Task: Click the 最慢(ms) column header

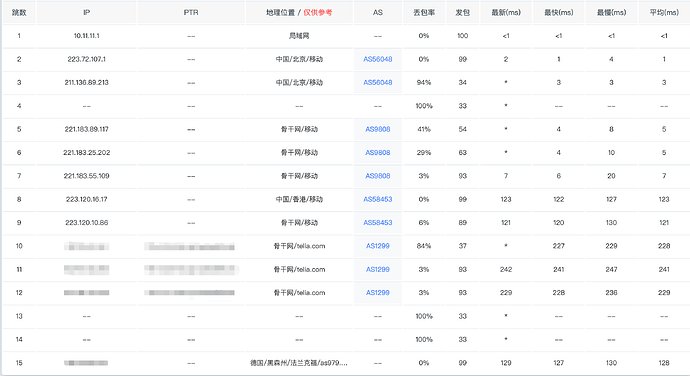Action: click(x=611, y=12)
